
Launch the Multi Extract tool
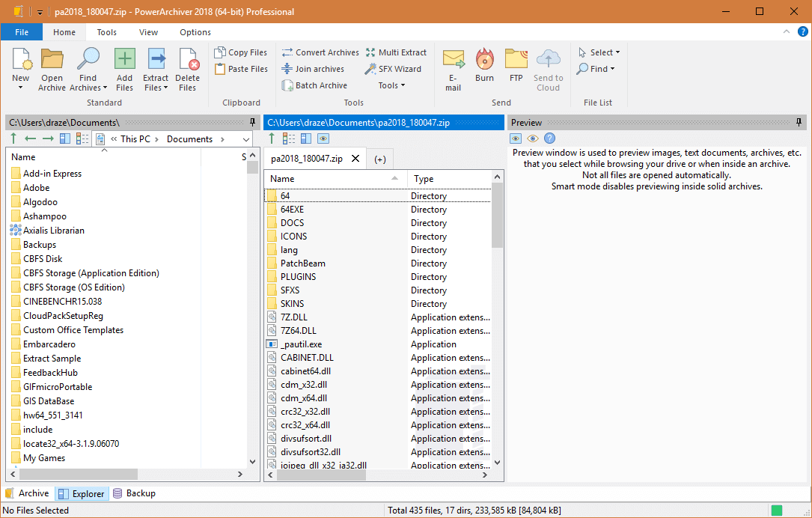(x=395, y=52)
